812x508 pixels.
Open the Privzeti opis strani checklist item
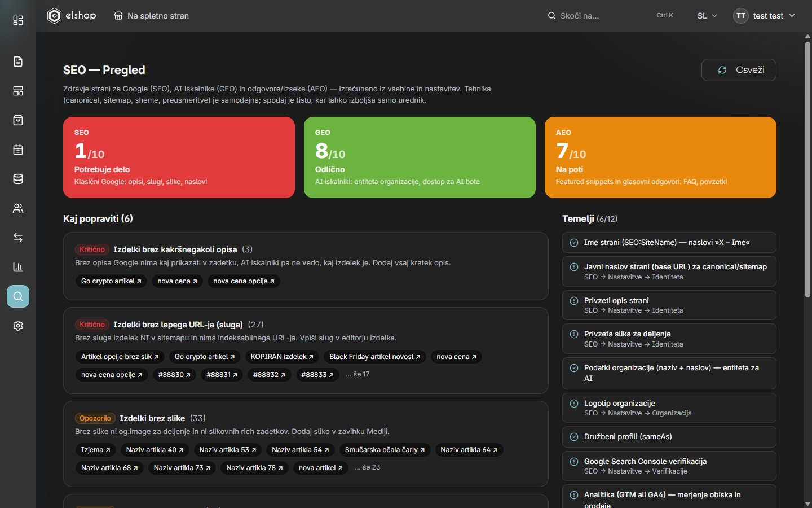[x=669, y=305]
